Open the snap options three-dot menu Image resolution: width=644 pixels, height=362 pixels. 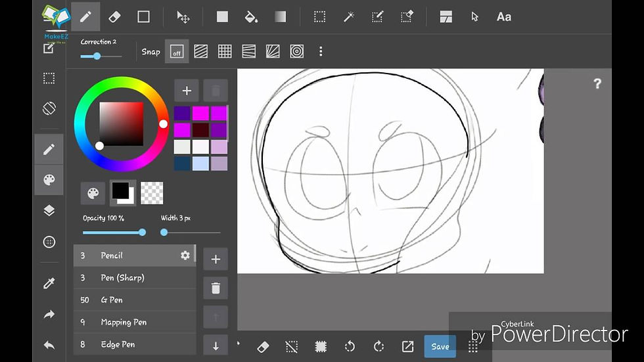[321, 51]
